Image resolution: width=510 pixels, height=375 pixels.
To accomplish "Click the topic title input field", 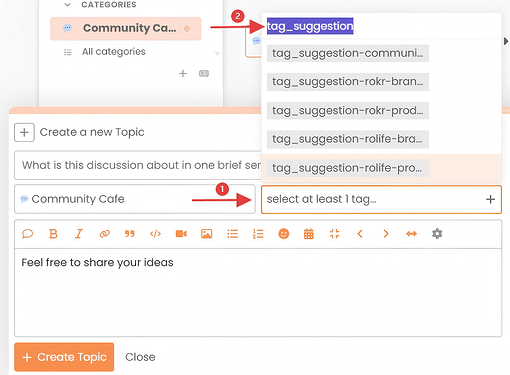I will [138, 165].
